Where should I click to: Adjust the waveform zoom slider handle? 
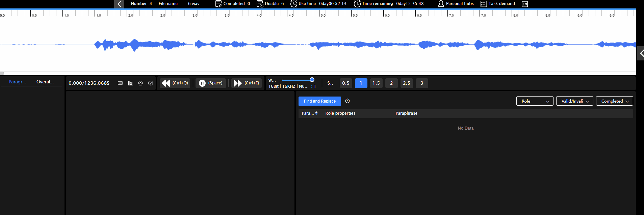click(312, 80)
